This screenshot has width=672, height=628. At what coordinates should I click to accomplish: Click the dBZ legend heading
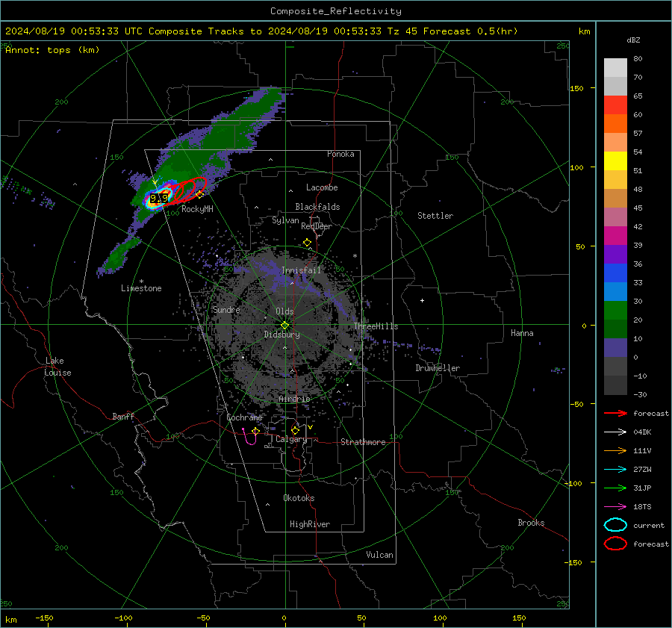[x=633, y=40]
